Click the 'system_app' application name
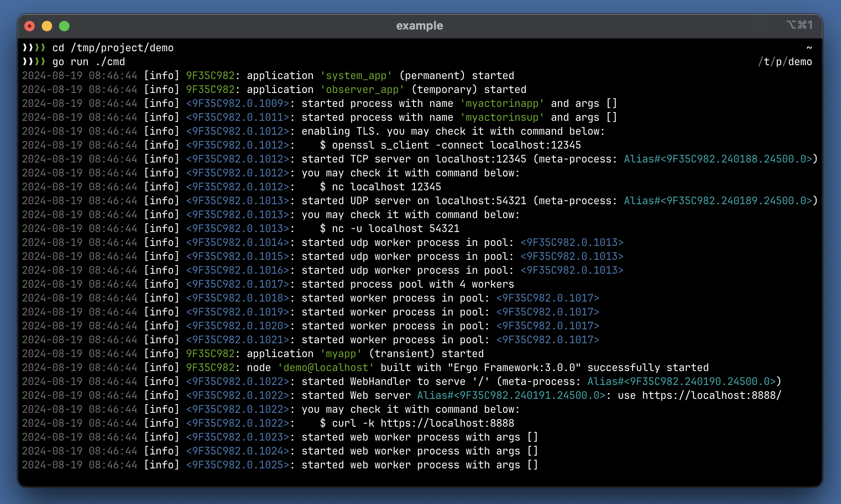Screen dimensions: 841x504 coord(356,76)
